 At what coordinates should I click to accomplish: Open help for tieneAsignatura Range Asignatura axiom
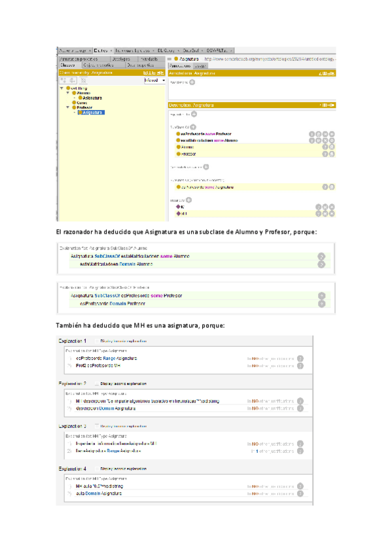pyautogui.click(x=300, y=451)
